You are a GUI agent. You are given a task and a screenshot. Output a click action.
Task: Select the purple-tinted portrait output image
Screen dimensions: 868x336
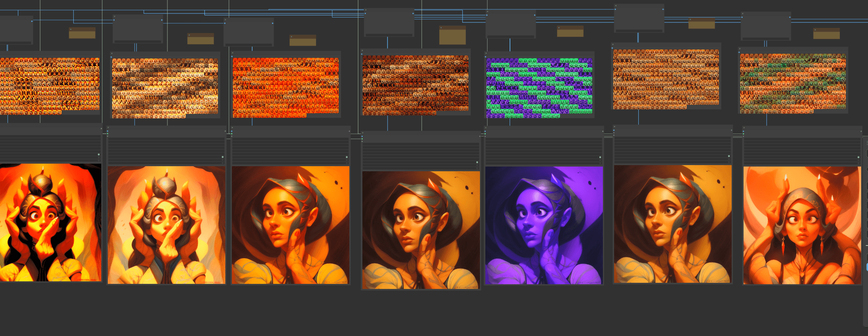(x=544, y=225)
